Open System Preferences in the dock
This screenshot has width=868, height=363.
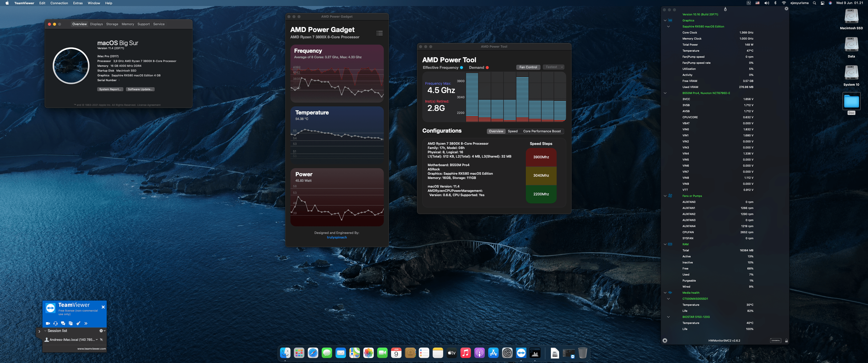pos(507,353)
